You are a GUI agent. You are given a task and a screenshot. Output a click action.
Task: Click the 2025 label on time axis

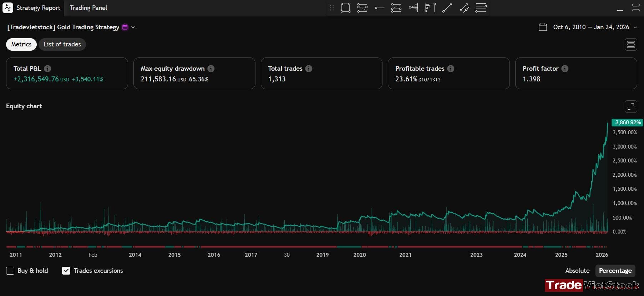coord(561,255)
